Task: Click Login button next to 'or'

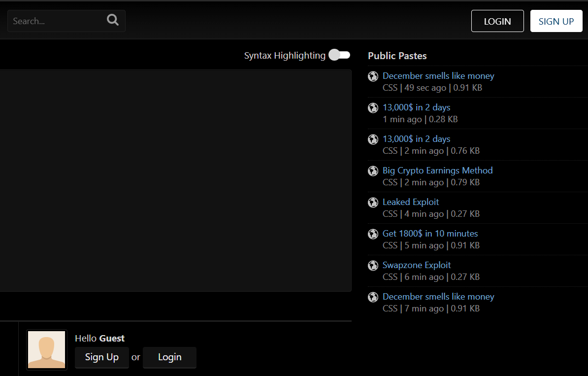Action: pos(169,357)
